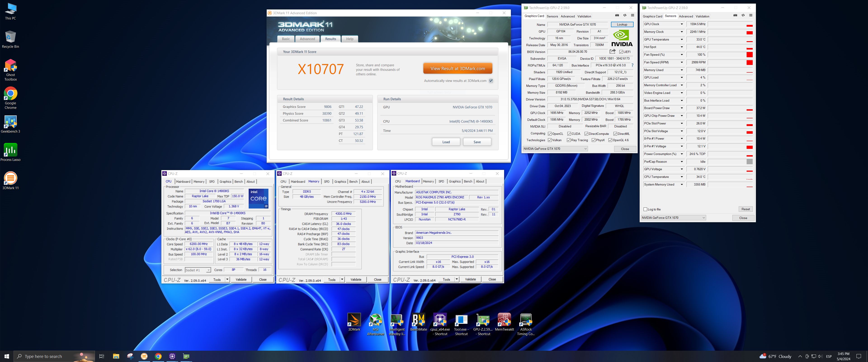Open GPU selector dropdown in GPU-Z Graphics Card window
This screenshot has height=362, width=868.
(x=555, y=149)
